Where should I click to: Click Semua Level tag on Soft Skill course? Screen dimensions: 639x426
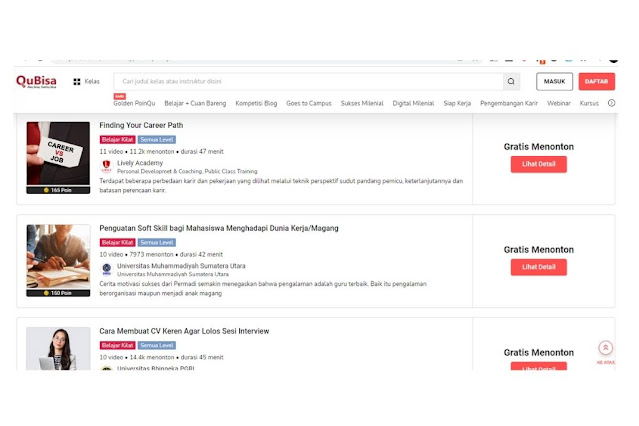(156, 243)
